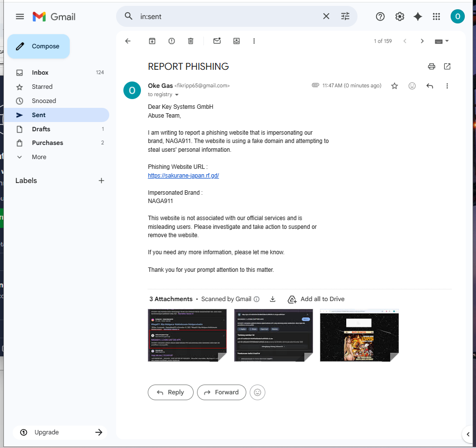Open email in a new window
Viewport: 476px width, 448px height.
pos(447,66)
